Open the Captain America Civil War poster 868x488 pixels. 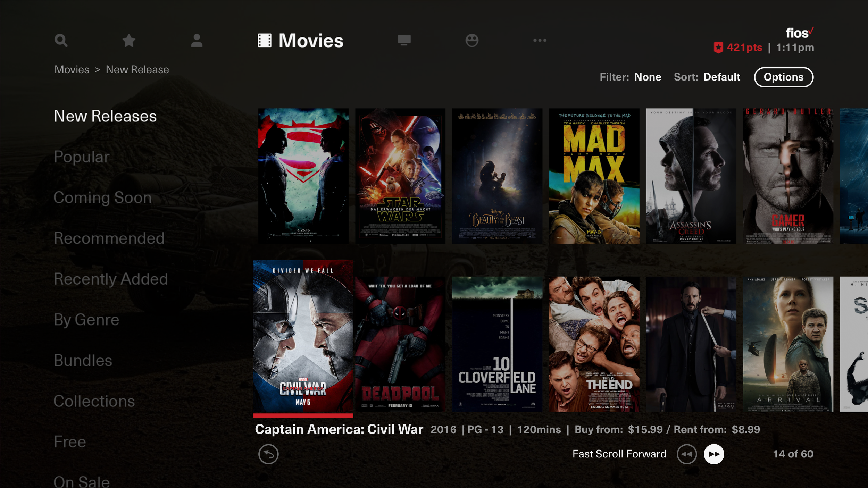click(x=303, y=338)
